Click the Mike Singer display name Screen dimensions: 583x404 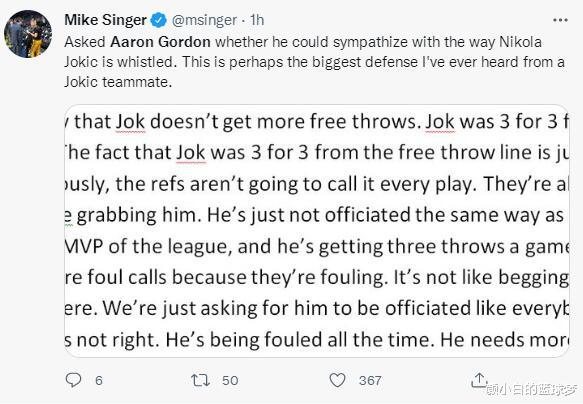pos(106,20)
